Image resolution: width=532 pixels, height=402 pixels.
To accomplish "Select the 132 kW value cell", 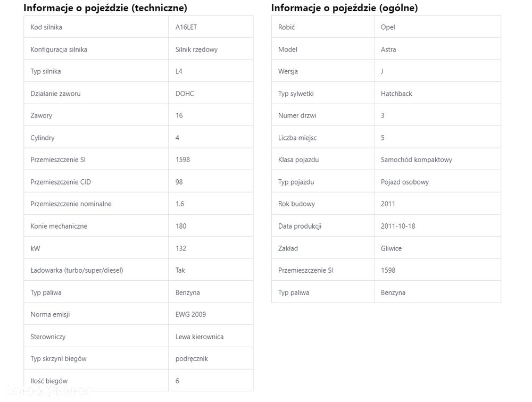I will tap(181, 248).
